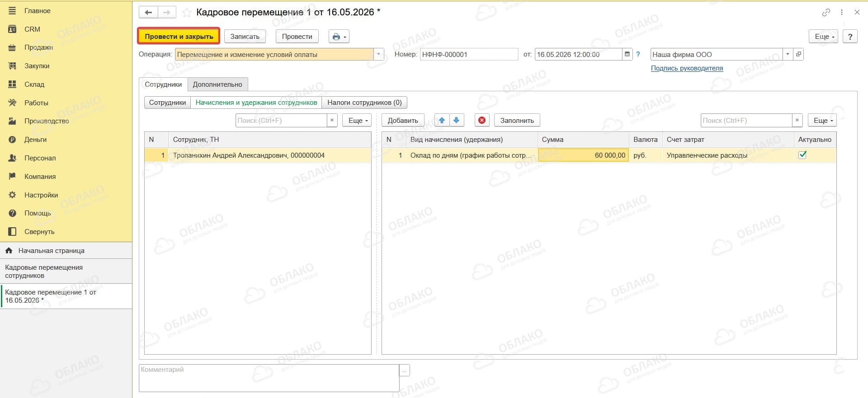
Task: Open the accruals table Еще menu
Action: (822, 120)
